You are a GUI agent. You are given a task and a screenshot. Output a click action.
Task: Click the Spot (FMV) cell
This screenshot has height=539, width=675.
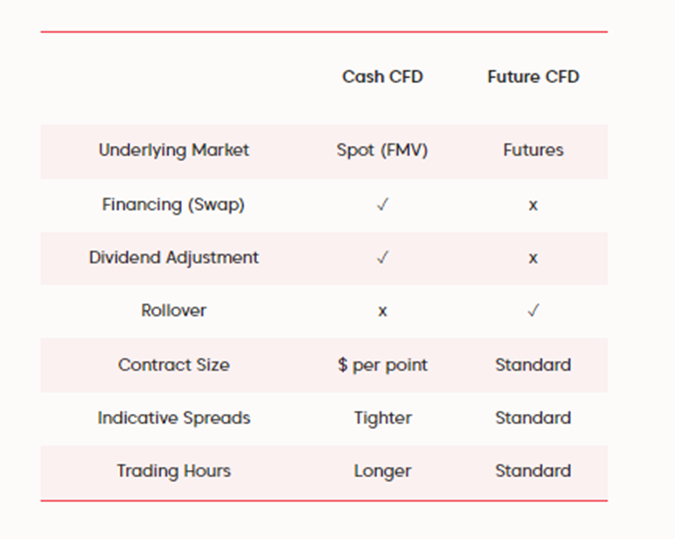[383, 150]
